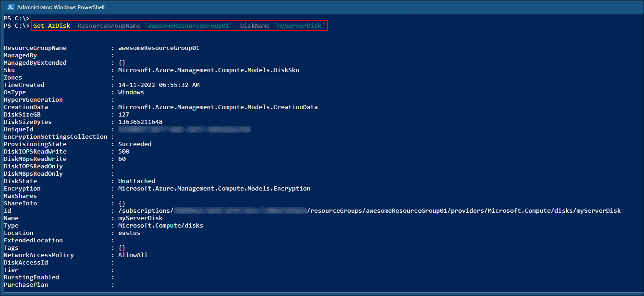Click the Location value 'eastus'
Viewport: 644px width, 296px height.
pyautogui.click(x=129, y=233)
